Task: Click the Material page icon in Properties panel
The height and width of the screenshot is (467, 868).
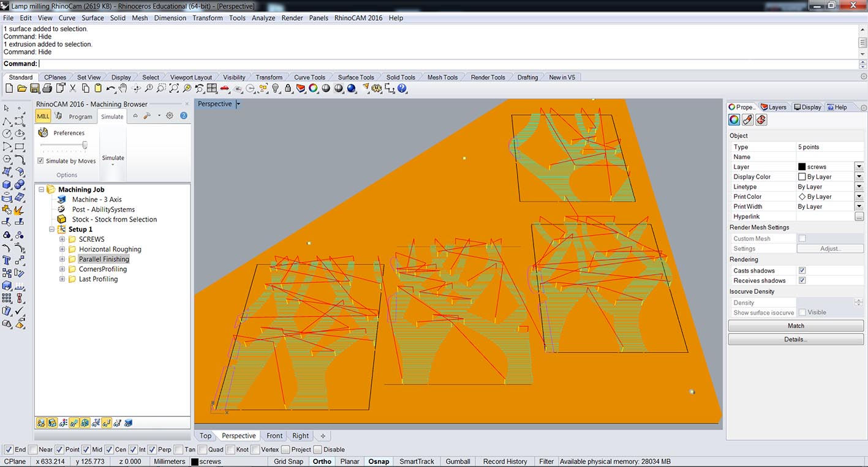Action: (748, 120)
